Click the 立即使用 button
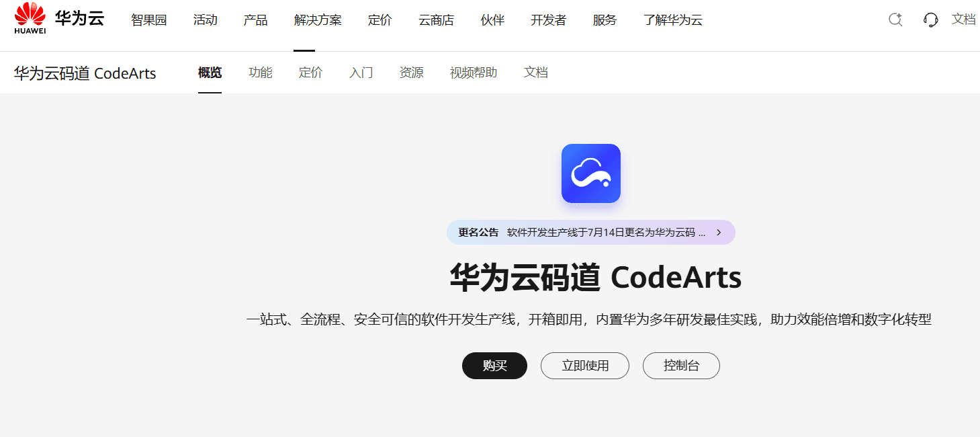Viewport: 980px width, 437px height. click(585, 366)
